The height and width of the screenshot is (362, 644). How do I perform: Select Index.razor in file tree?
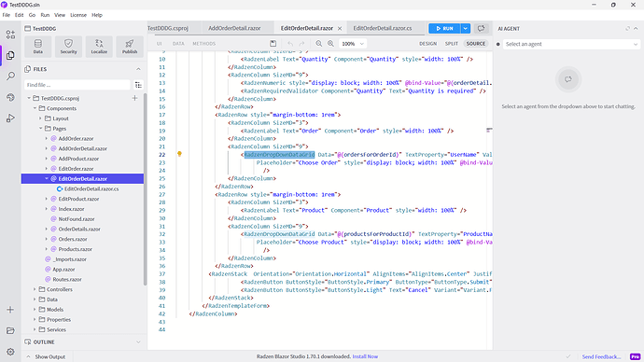[72, 209]
